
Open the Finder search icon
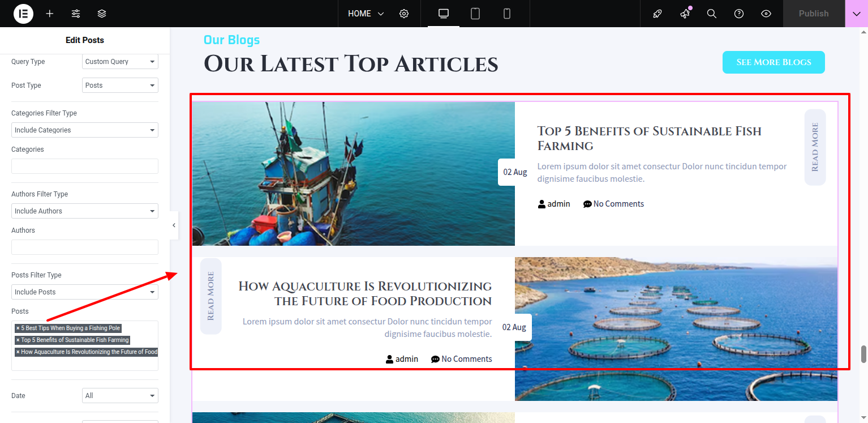click(712, 14)
